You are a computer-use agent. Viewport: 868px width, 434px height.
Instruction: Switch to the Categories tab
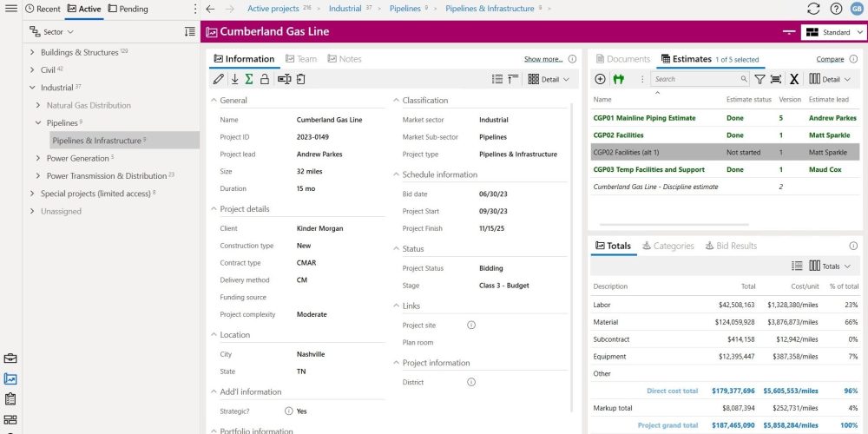point(668,246)
